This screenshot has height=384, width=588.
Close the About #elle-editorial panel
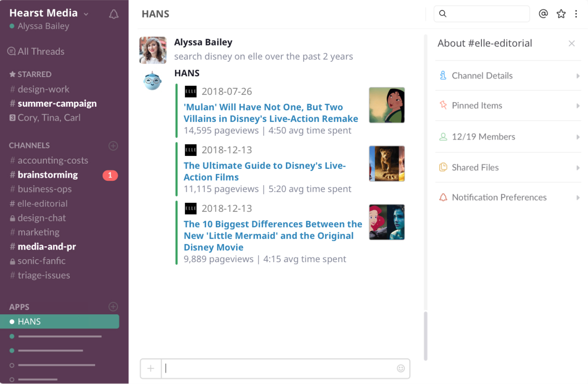(571, 43)
